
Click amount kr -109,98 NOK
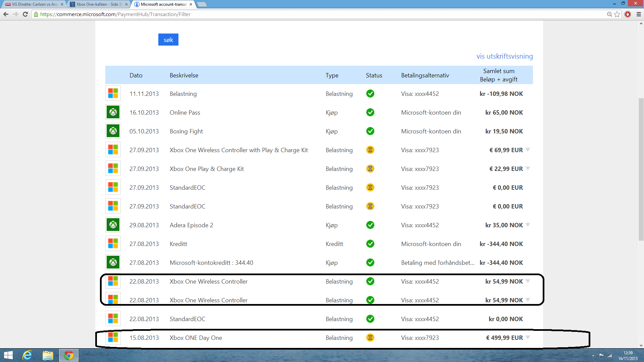(x=501, y=94)
